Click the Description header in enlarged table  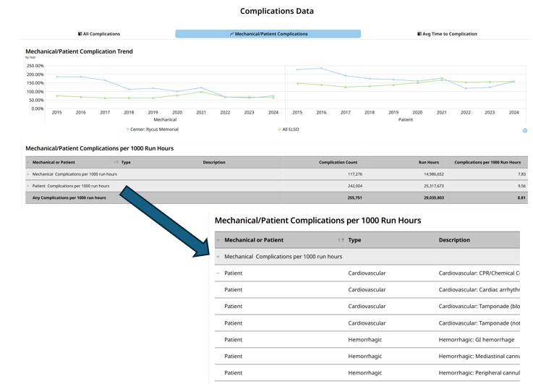[x=454, y=240]
